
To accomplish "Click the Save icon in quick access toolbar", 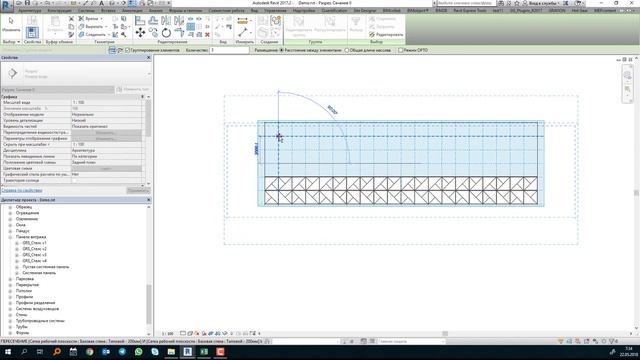I will pos(27,3).
